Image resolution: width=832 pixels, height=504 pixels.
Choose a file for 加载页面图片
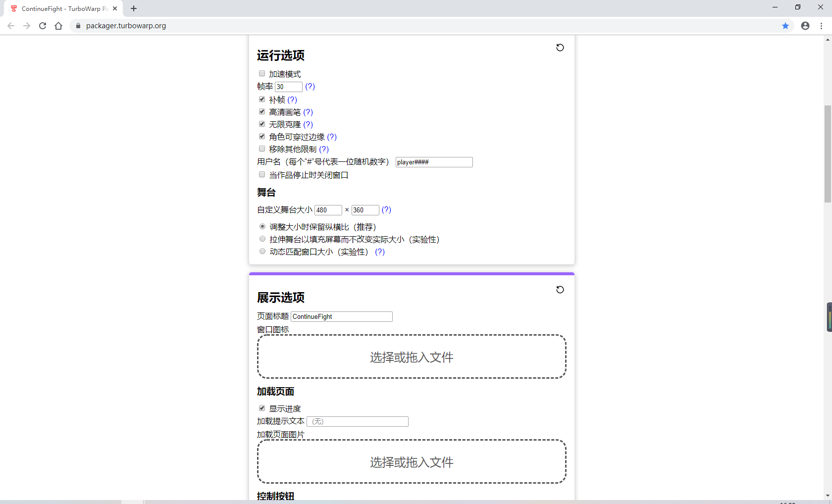click(412, 461)
